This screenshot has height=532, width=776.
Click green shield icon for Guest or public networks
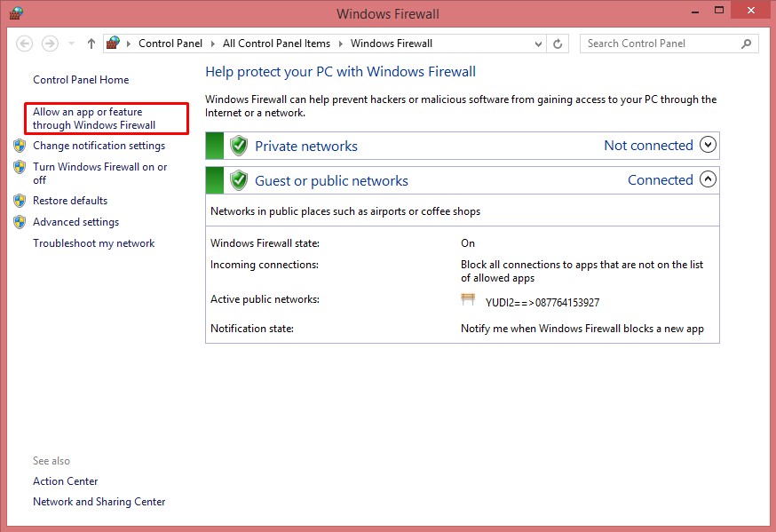(x=239, y=180)
